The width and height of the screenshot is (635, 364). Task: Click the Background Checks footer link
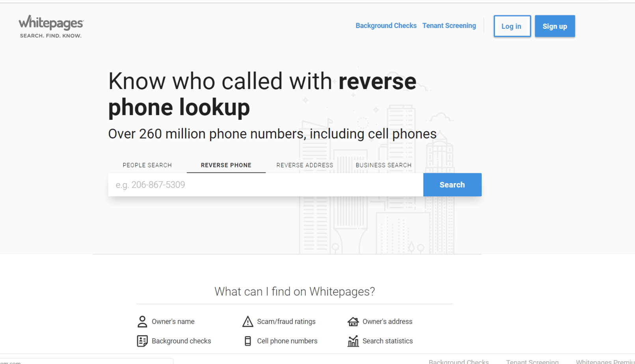pyautogui.click(x=459, y=361)
